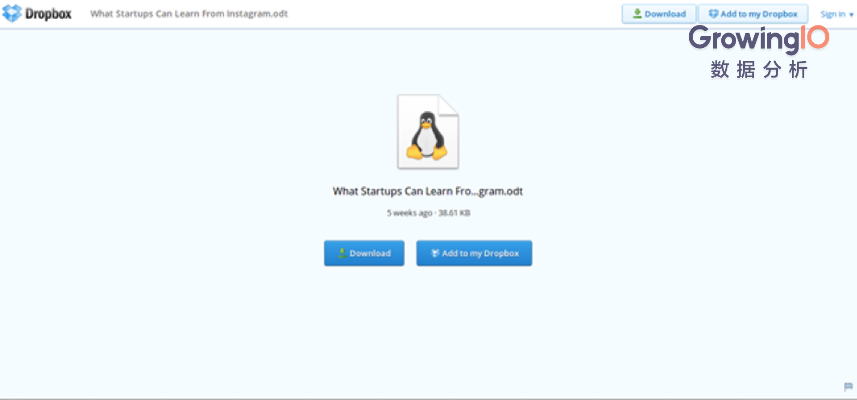Click the green arrow icon in header Download
This screenshot has height=400, width=857.
point(637,14)
